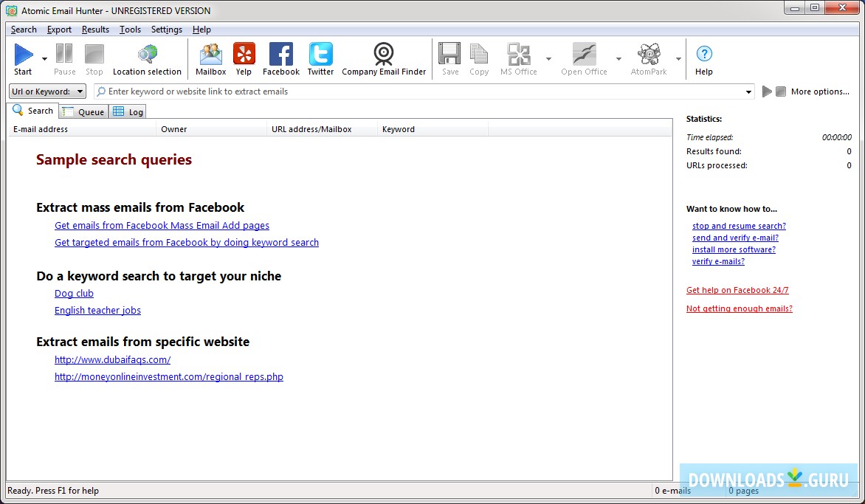
Task: Switch to the Queue tab
Action: 83,112
